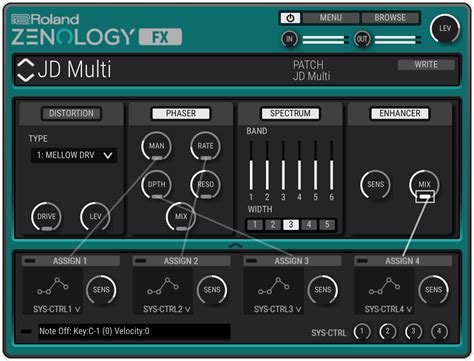Click SYS-CTRL knob 3
This screenshot has height=361, width=474.
pos(413,332)
